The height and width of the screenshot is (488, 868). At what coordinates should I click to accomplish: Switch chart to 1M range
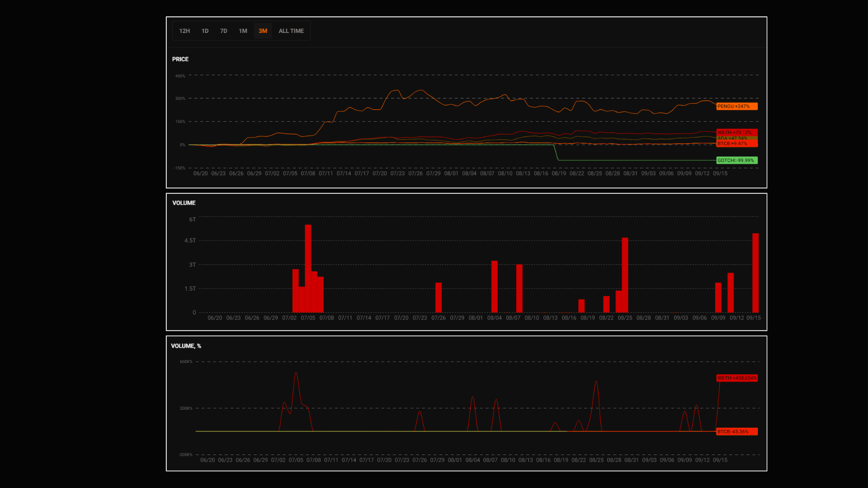point(243,31)
